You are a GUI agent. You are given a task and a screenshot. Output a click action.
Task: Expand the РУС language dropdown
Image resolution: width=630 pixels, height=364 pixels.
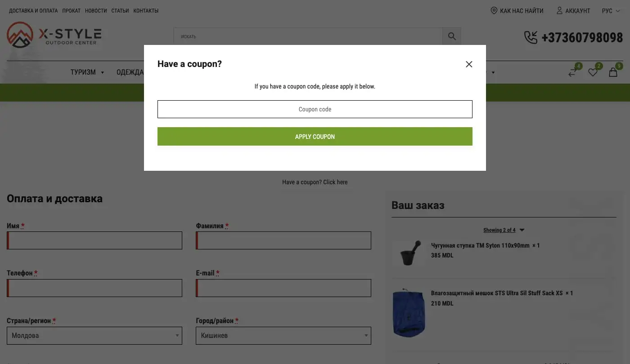click(x=611, y=11)
